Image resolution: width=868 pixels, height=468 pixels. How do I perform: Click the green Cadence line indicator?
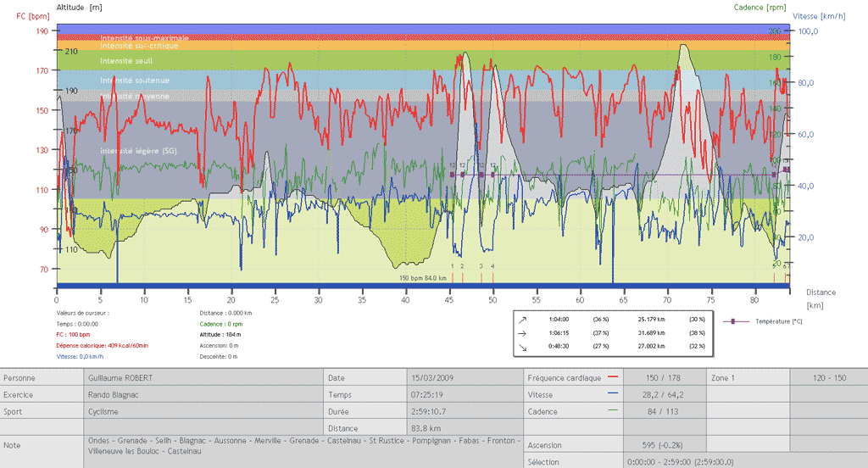tap(612, 411)
